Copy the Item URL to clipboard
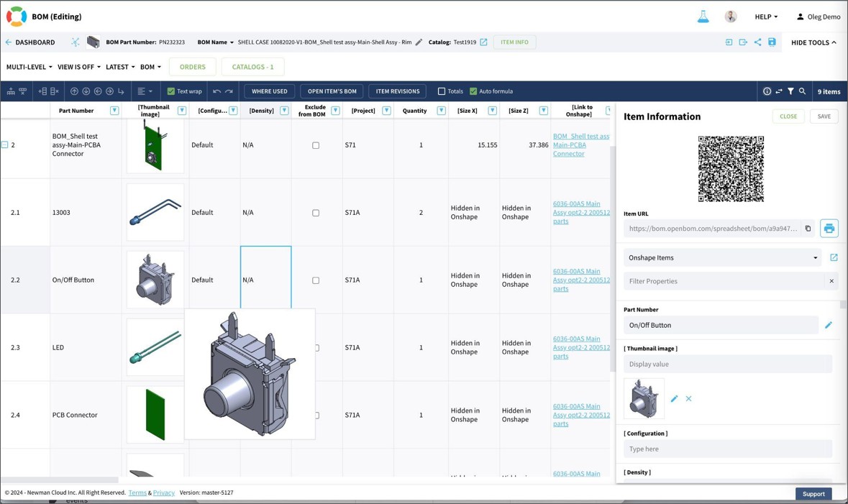This screenshot has width=848, height=504. [x=808, y=229]
